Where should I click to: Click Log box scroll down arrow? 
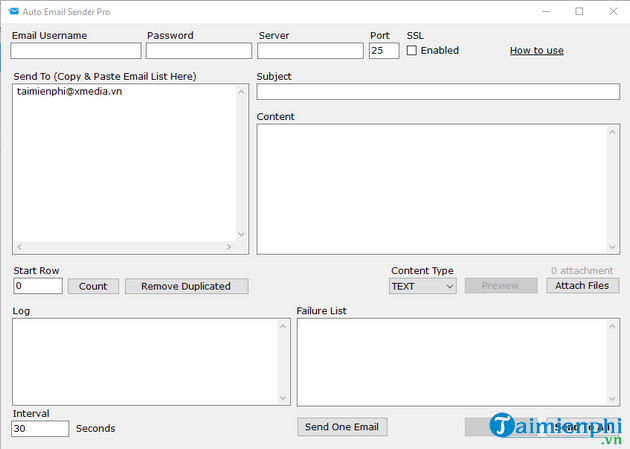(283, 398)
